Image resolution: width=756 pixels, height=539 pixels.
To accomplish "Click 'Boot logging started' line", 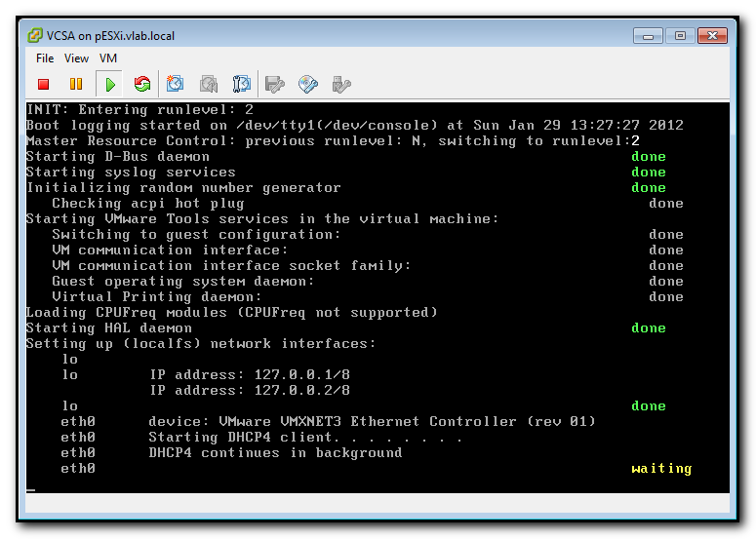I will 355,125.
